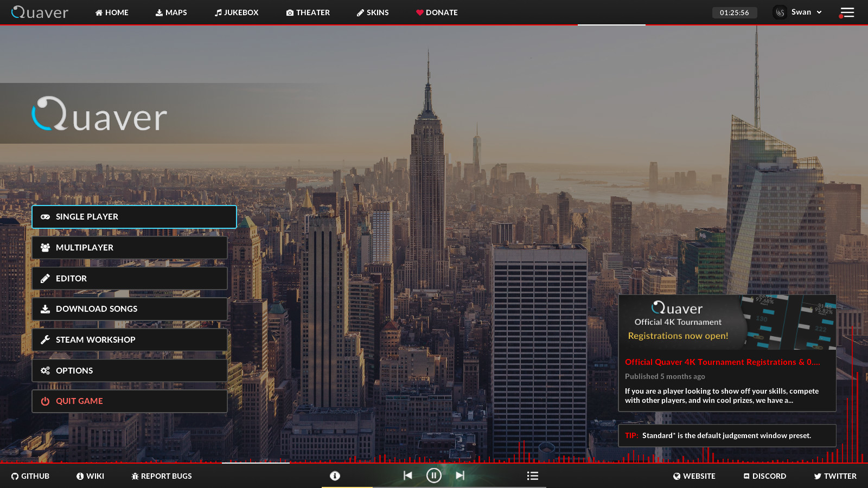868x488 pixels.
Task: Pause the currently playing jukebox song
Action: (433, 476)
